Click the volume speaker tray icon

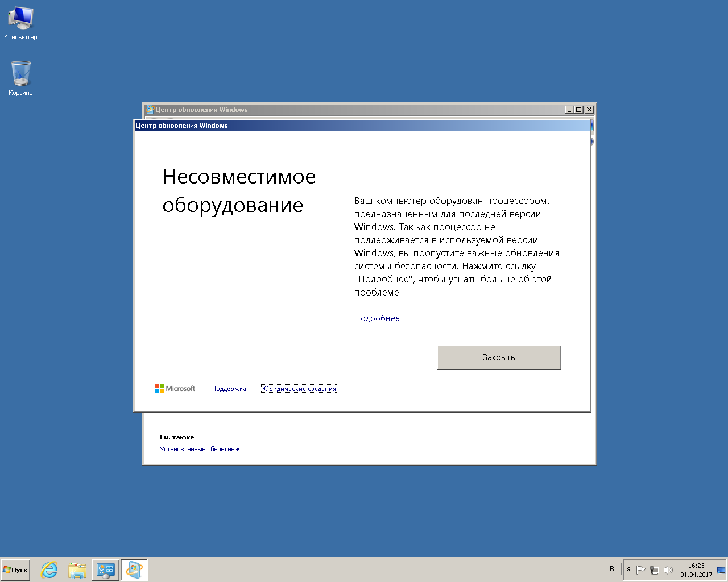click(668, 569)
